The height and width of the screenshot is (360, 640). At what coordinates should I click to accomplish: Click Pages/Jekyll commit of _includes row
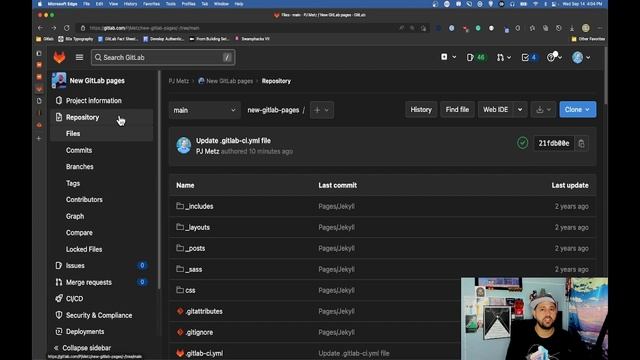point(336,206)
